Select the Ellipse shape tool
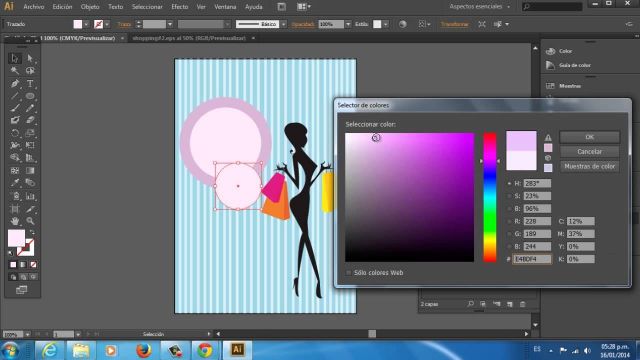Screen dimensions: 640x360 coord(30,96)
